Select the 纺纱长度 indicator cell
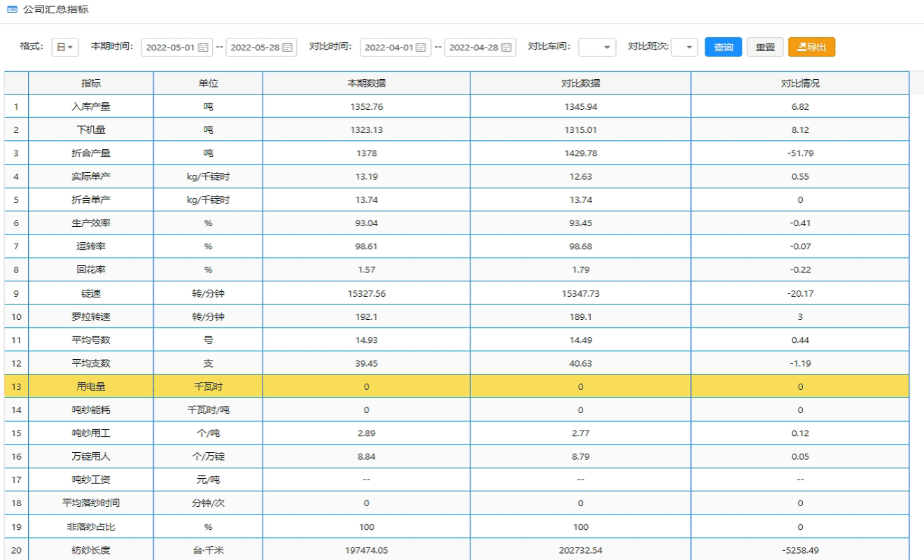 click(92, 549)
